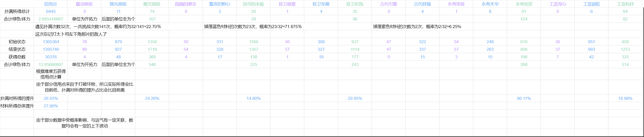Select green total cell 514

click(x=625, y=64)
